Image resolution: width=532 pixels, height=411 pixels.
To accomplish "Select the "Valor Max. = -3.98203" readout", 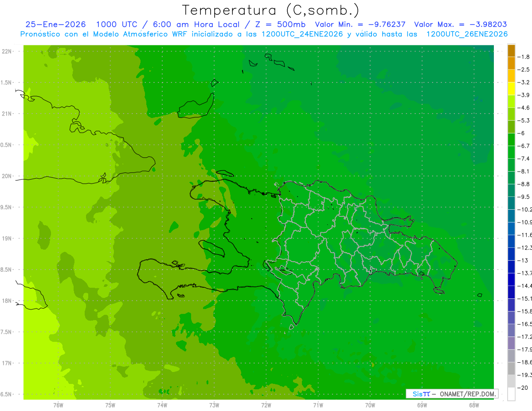I will click(x=460, y=24).
